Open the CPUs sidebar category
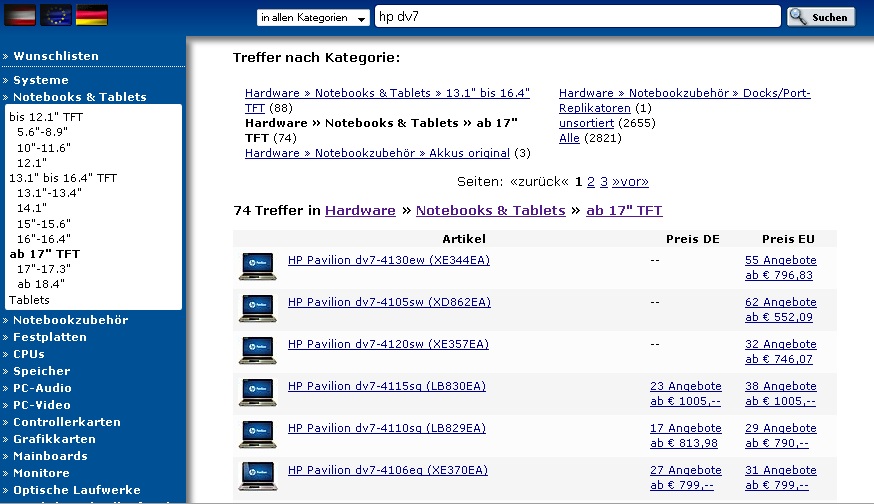The width and height of the screenshot is (874, 504). (x=28, y=353)
